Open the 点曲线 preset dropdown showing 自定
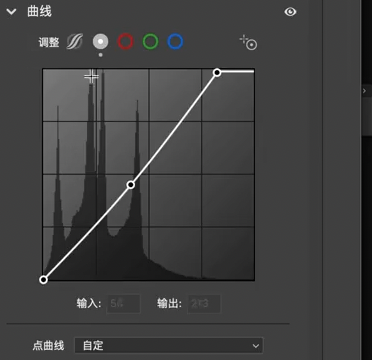Image resolution: width=372 pixels, height=360 pixels. 169,345
